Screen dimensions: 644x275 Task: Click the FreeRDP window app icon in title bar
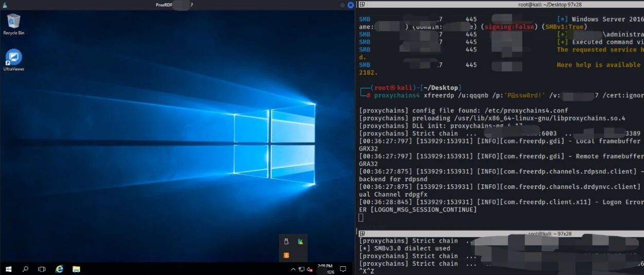point(5,5)
